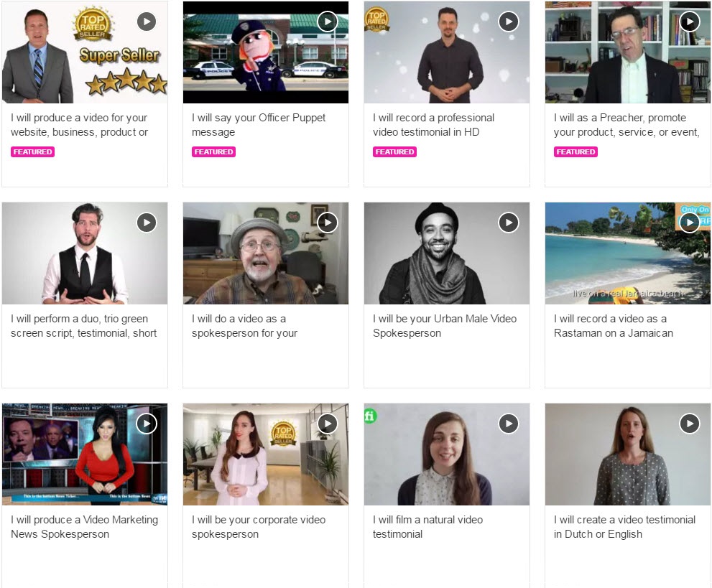Play the Super Seller video preview
712x588 pixels.
pyautogui.click(x=147, y=22)
